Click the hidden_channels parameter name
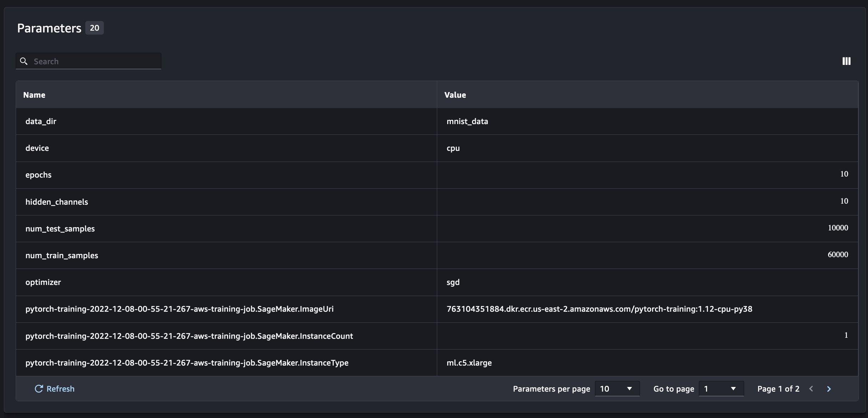The image size is (868, 418). (56, 202)
